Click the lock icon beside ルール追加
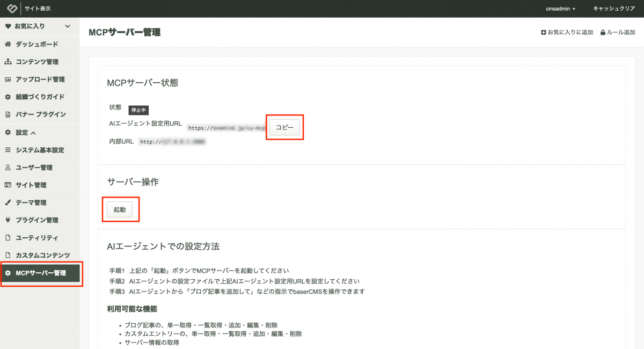The width and height of the screenshot is (644, 349). tap(603, 32)
